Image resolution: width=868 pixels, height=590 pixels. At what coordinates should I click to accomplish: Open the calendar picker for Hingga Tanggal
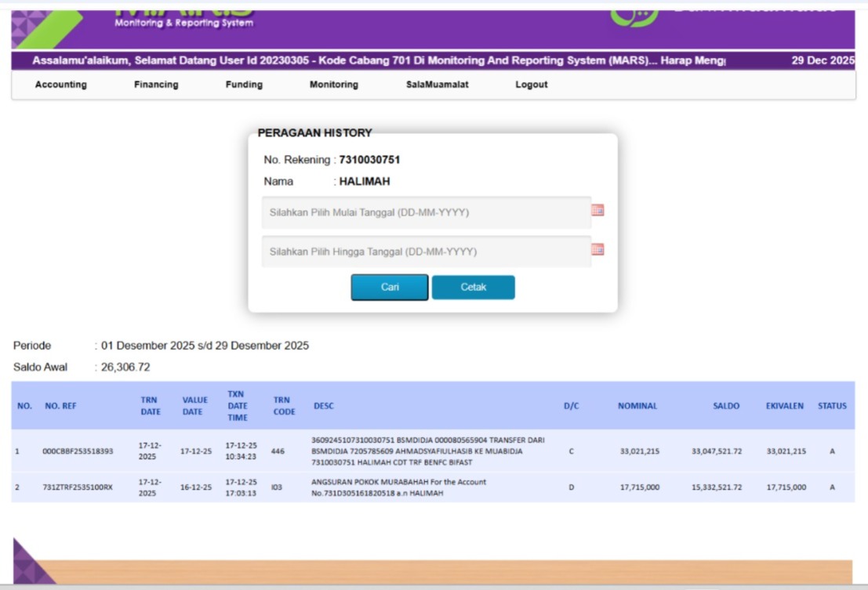point(597,250)
